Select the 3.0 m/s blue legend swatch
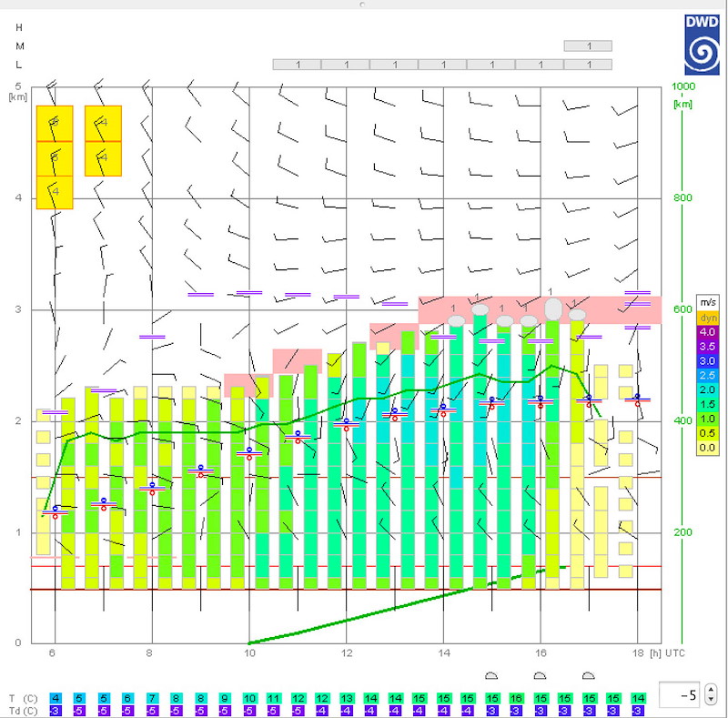Image resolution: width=728 pixels, height=718 pixels. pyautogui.click(x=708, y=361)
